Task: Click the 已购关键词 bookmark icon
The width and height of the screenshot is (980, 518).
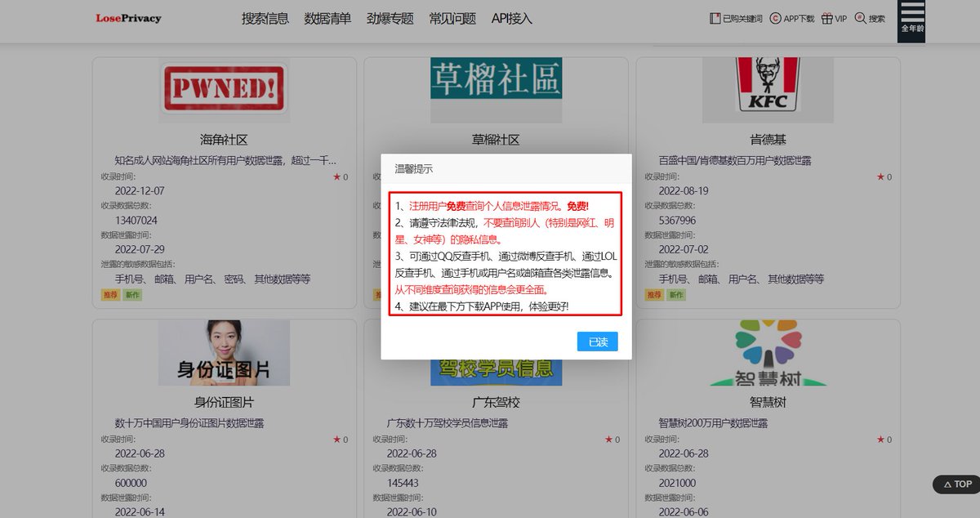Action: point(715,18)
